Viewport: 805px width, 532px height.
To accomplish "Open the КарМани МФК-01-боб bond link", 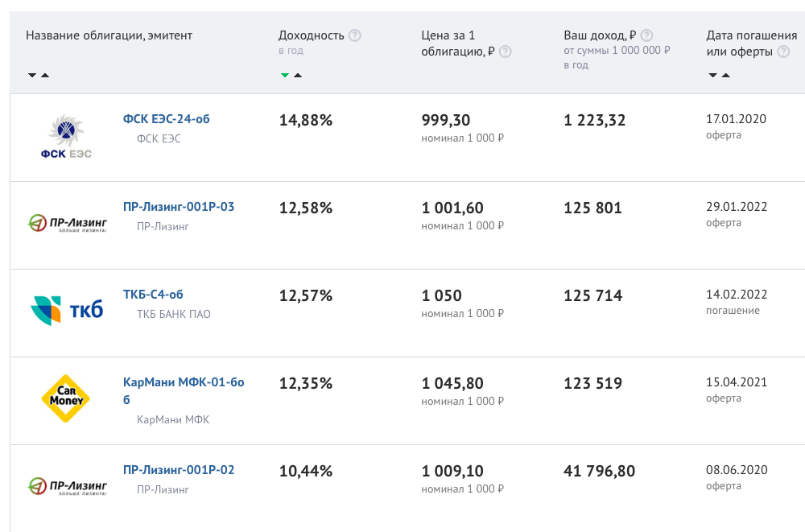I will (x=184, y=391).
